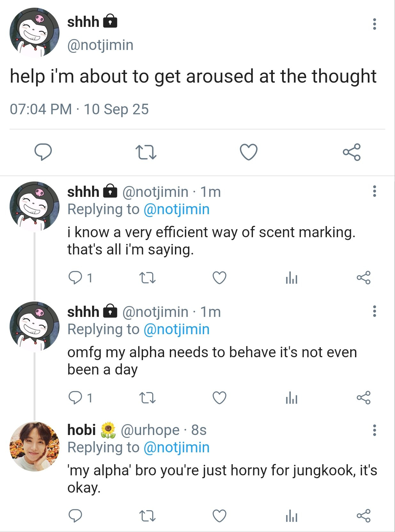The height and width of the screenshot is (532, 395).
Task: Open options menu on hobi's reply
Action: (374, 431)
